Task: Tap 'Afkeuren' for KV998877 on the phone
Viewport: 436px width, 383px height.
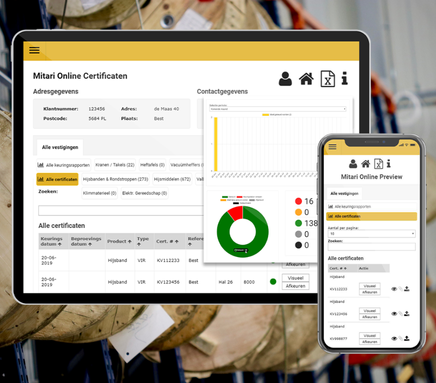Action: [370, 342]
